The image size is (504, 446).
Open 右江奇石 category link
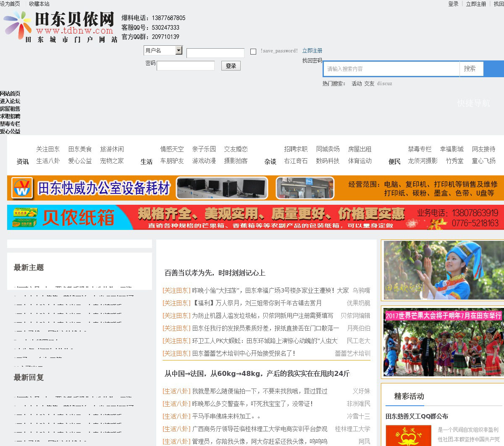[296, 161]
